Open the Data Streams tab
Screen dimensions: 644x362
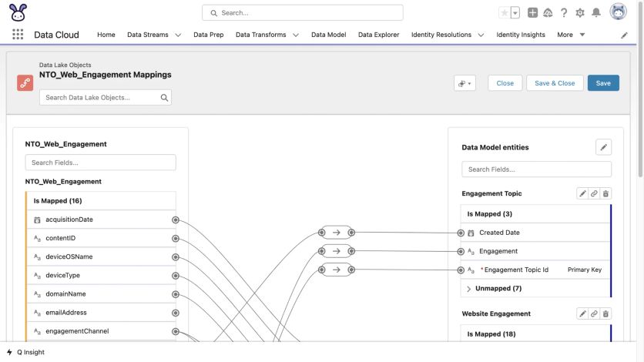(x=148, y=35)
